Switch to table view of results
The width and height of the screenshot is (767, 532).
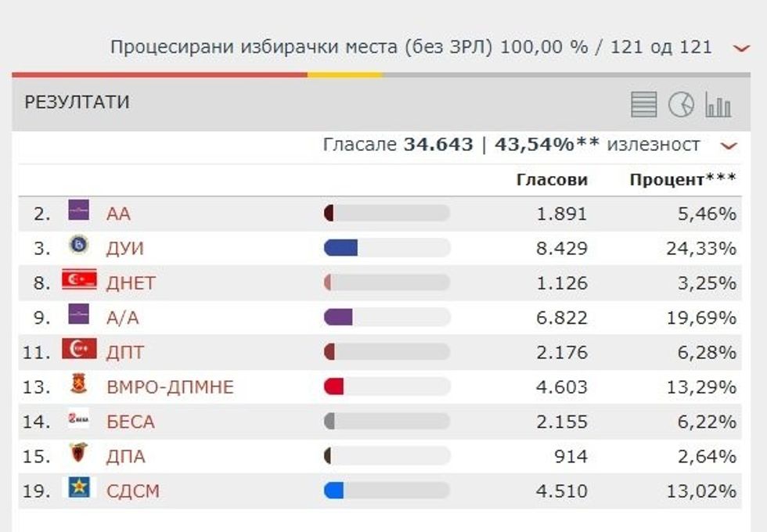(x=643, y=102)
